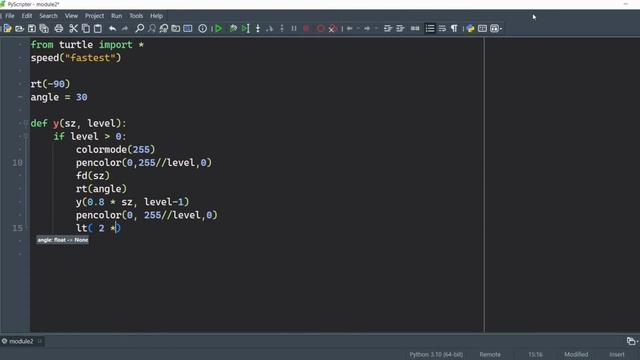Click the Run to Cursor icon

pos(245,29)
